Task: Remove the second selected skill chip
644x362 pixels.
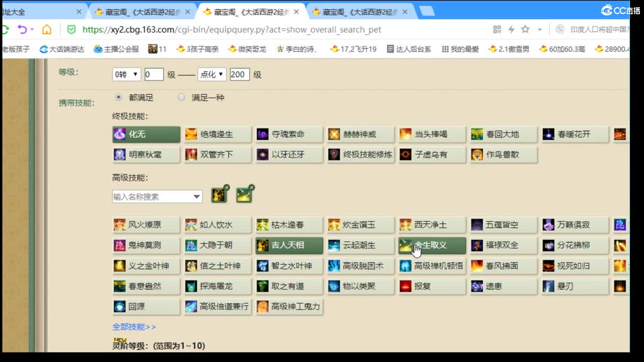Action: tap(252, 188)
